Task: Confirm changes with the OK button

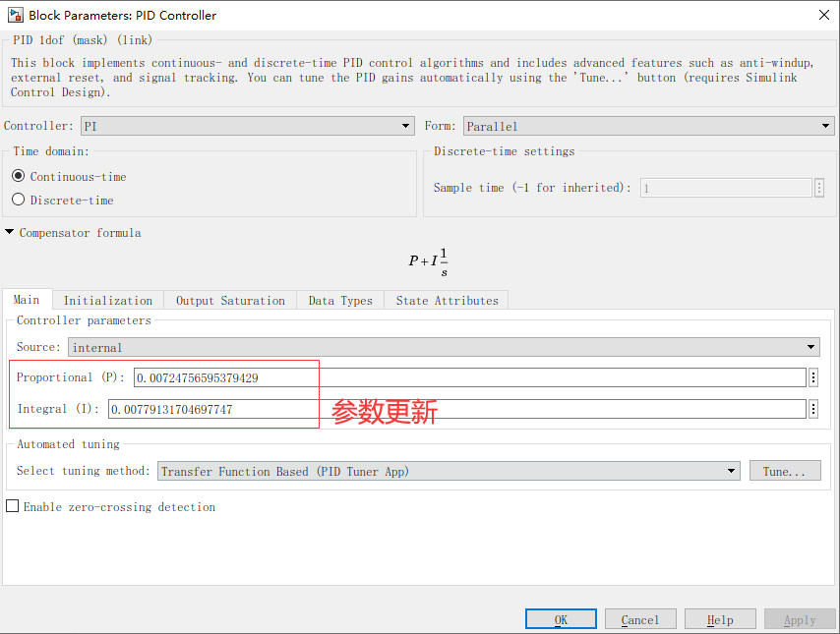Action: tap(561, 618)
